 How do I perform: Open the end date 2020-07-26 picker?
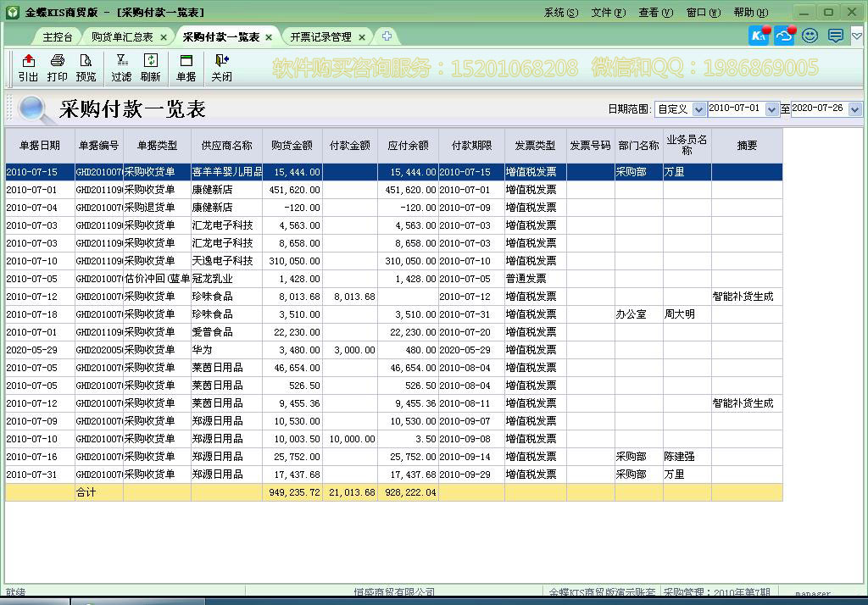(854, 110)
